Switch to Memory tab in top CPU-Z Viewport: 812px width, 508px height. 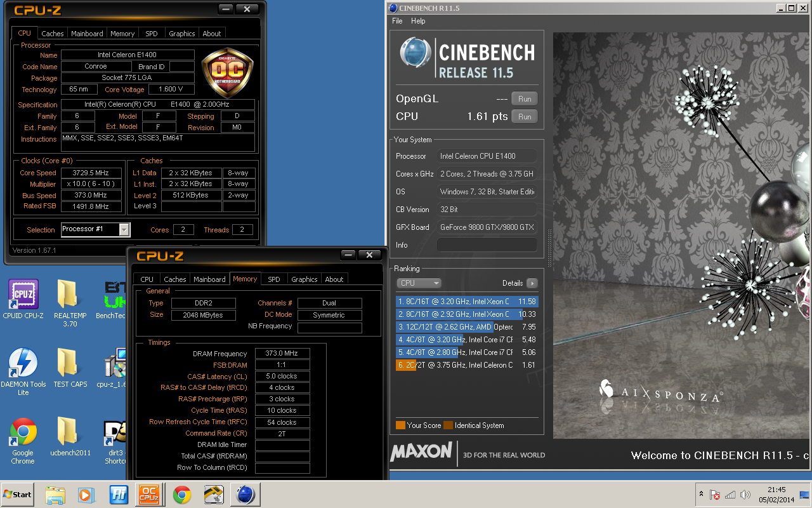pyautogui.click(x=122, y=34)
